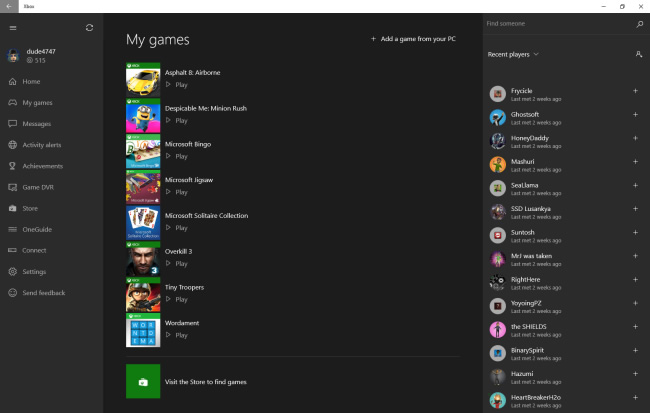Open Asphalt 8: Airborne thumbnail
Screen dimensions: 650x413
pos(143,80)
